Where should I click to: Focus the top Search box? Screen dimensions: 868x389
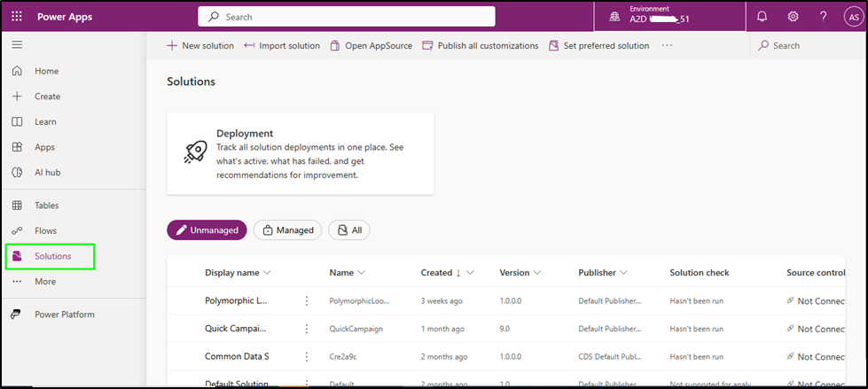347,17
